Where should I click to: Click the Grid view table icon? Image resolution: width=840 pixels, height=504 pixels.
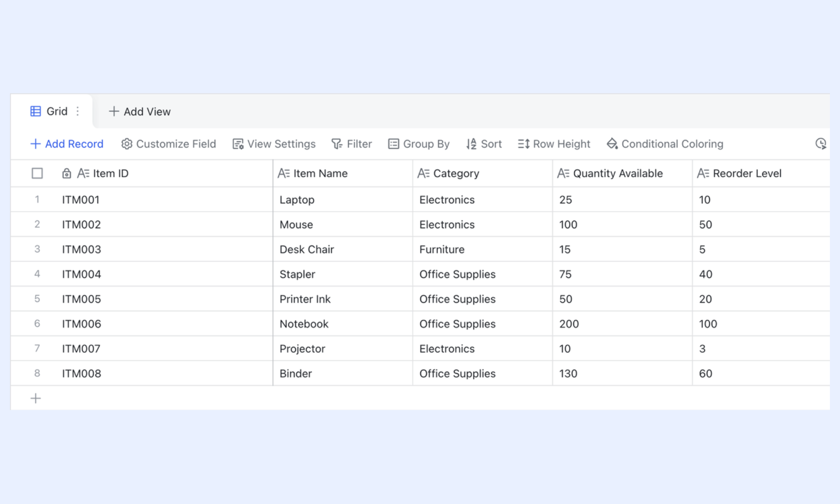pos(36,111)
